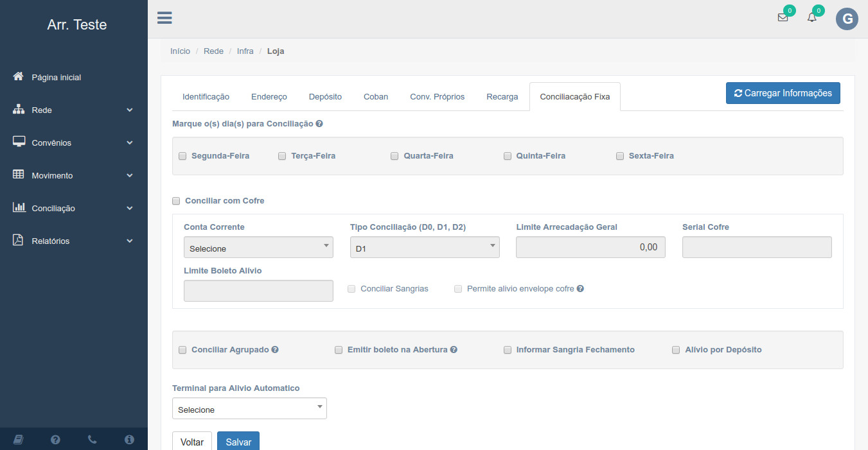Screen dimensions: 868x450
Task: Tick the Alívio por Depósito checkbox
Action: coord(676,350)
